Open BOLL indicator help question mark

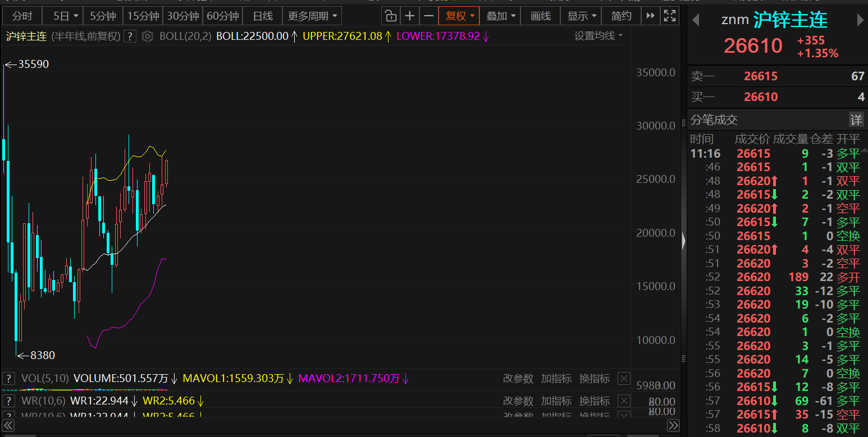click(130, 37)
